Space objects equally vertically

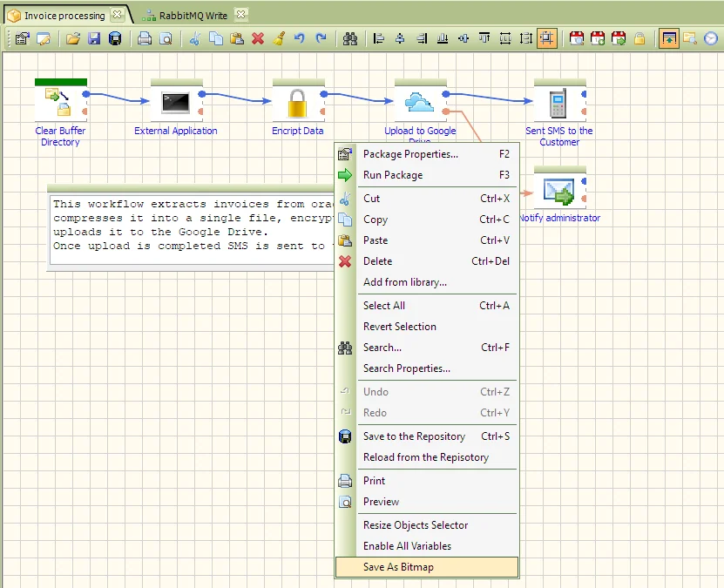tap(526, 38)
